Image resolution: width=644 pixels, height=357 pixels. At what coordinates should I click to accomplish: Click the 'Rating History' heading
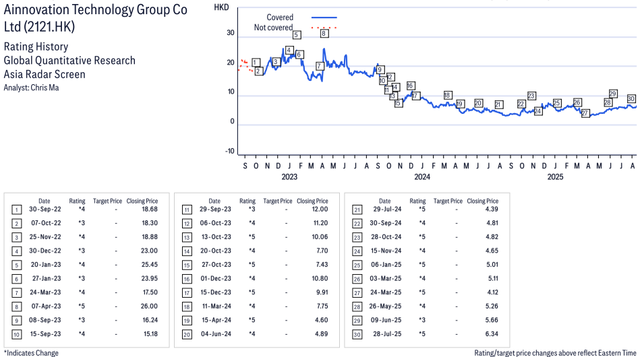(x=36, y=46)
